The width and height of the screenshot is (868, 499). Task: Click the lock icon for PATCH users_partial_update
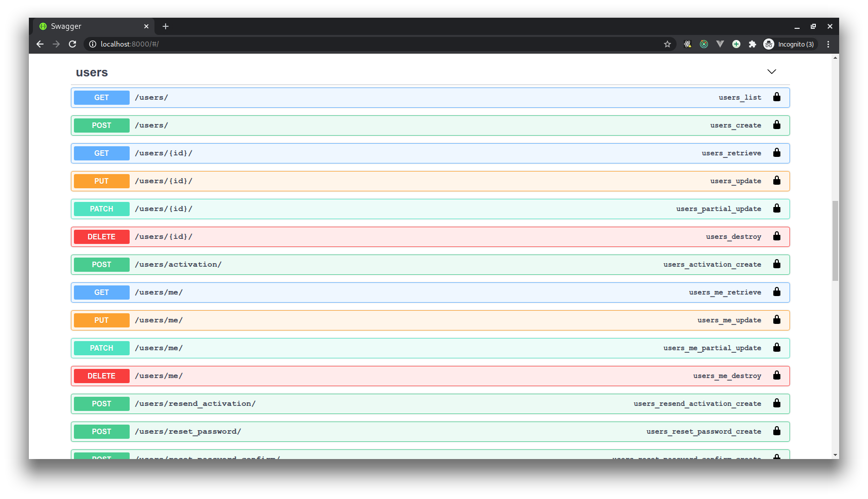click(776, 208)
